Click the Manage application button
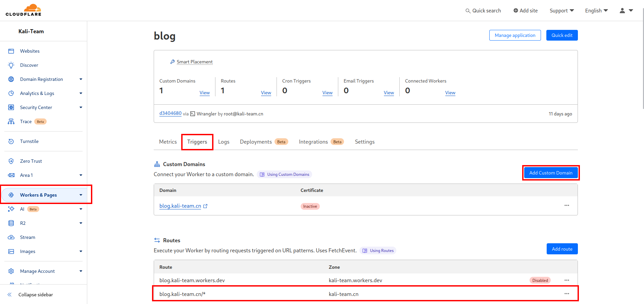Viewport: 644px width, 304px height. click(515, 35)
